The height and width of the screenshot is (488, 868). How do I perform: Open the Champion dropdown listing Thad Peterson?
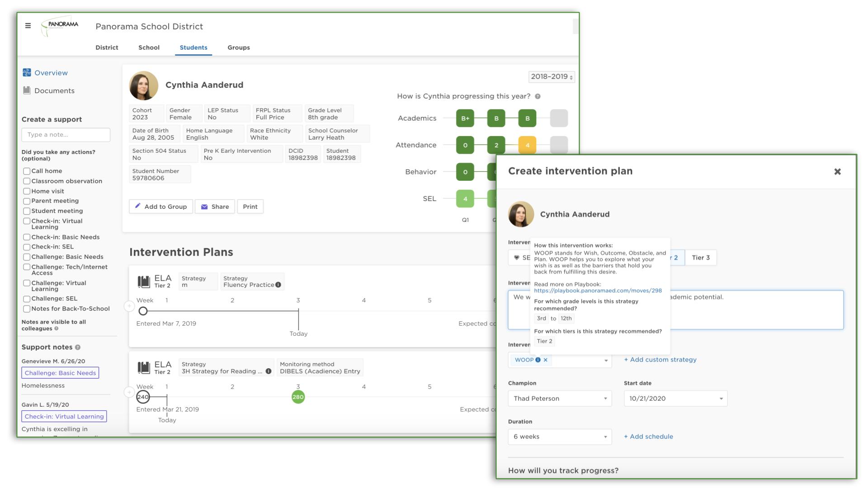559,398
